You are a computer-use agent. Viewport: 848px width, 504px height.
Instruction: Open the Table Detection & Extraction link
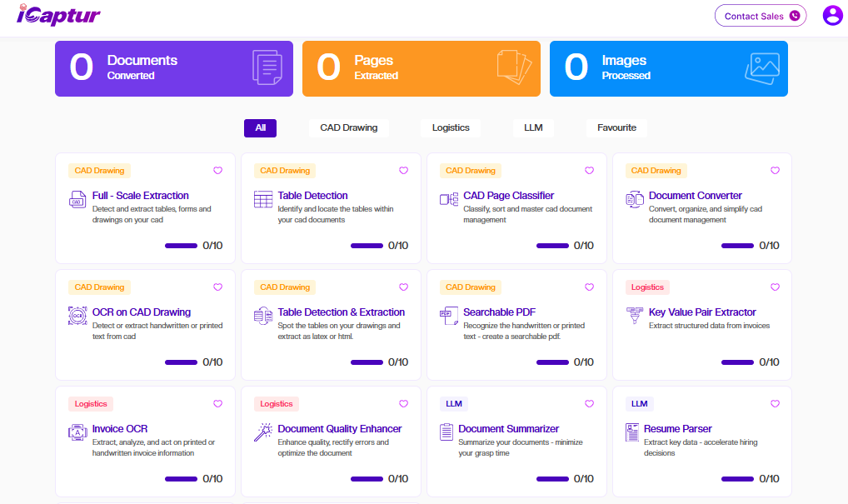[x=341, y=312]
